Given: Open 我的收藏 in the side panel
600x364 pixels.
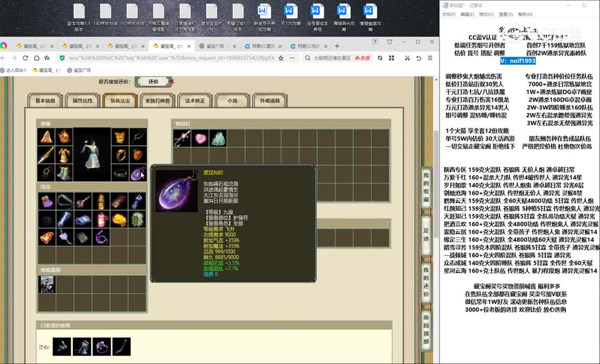Looking at the screenshot, I should click(426, 188).
